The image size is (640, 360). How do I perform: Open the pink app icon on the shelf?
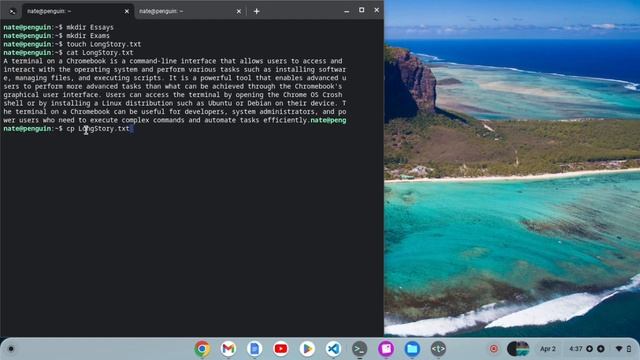pyautogui.click(x=386, y=349)
